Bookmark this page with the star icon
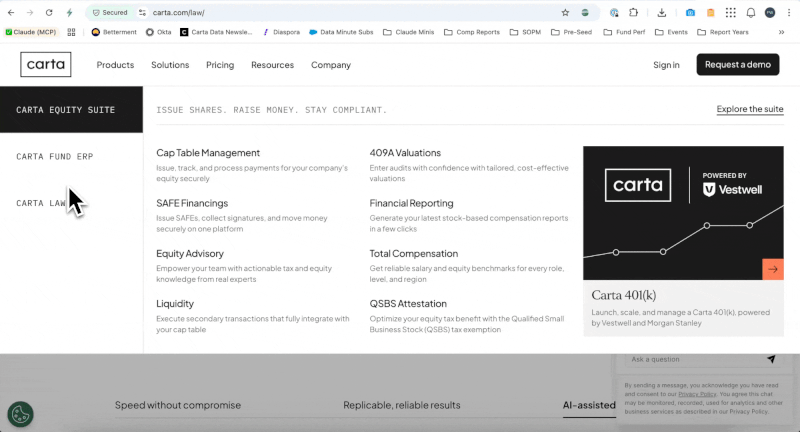 565,13
